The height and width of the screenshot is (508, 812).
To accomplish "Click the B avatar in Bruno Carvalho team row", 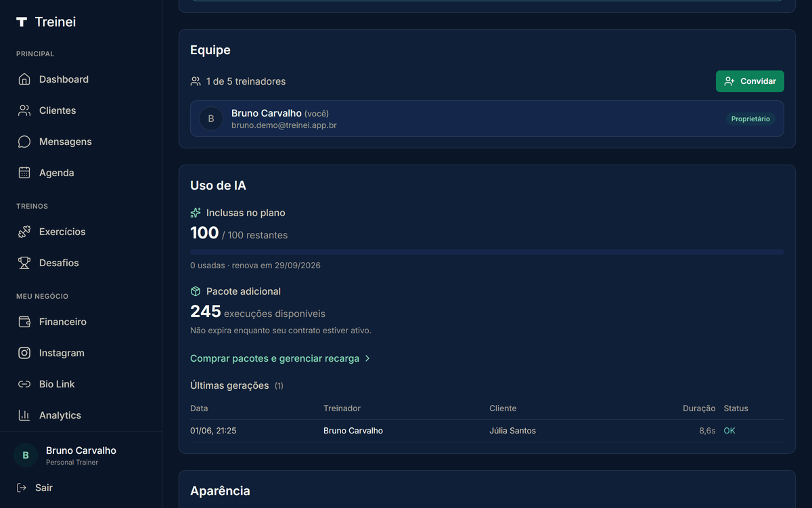I will pos(211,119).
